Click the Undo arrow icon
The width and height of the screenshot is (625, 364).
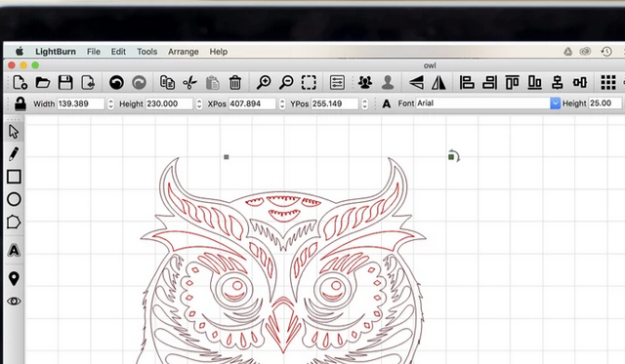(116, 82)
